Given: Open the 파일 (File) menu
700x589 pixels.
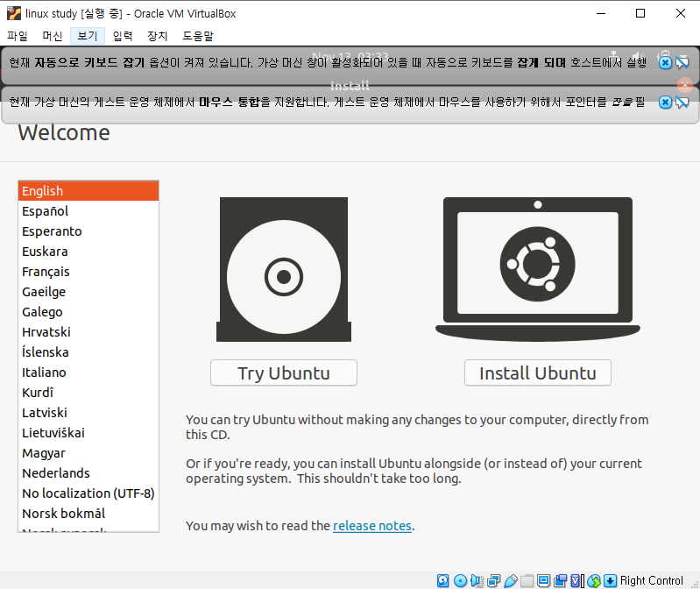Looking at the screenshot, I should (18, 36).
